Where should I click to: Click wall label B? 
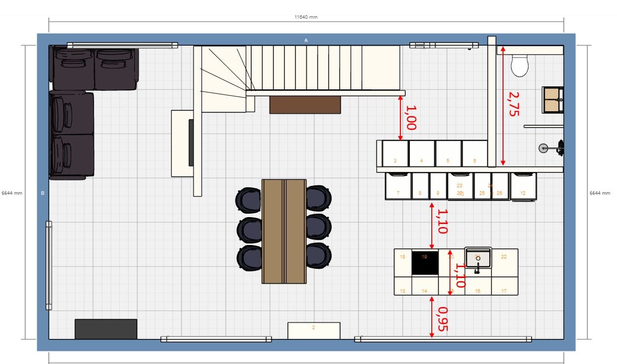click(x=42, y=193)
